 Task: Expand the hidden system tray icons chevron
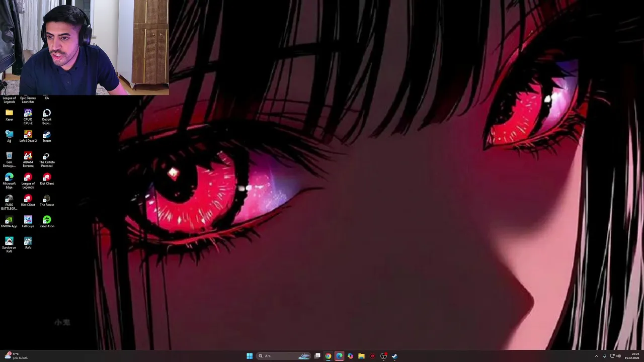(x=596, y=356)
